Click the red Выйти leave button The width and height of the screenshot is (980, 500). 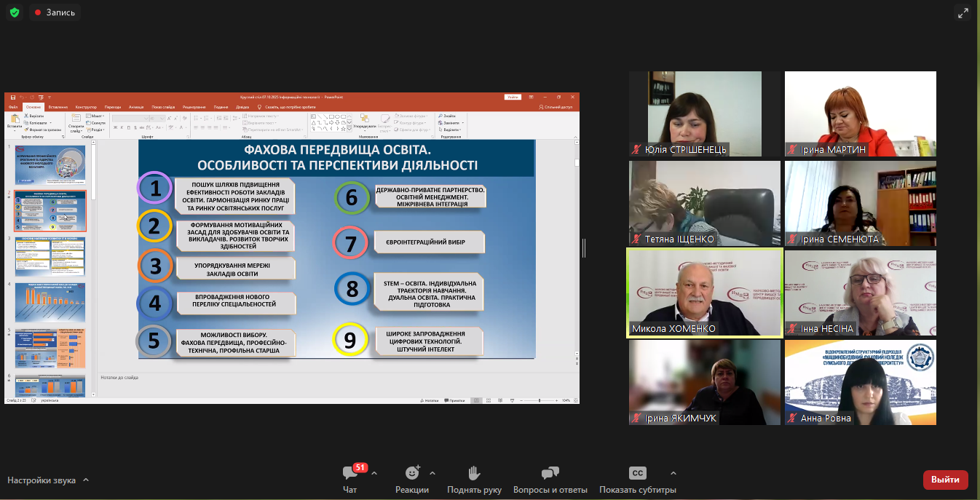[x=945, y=480]
